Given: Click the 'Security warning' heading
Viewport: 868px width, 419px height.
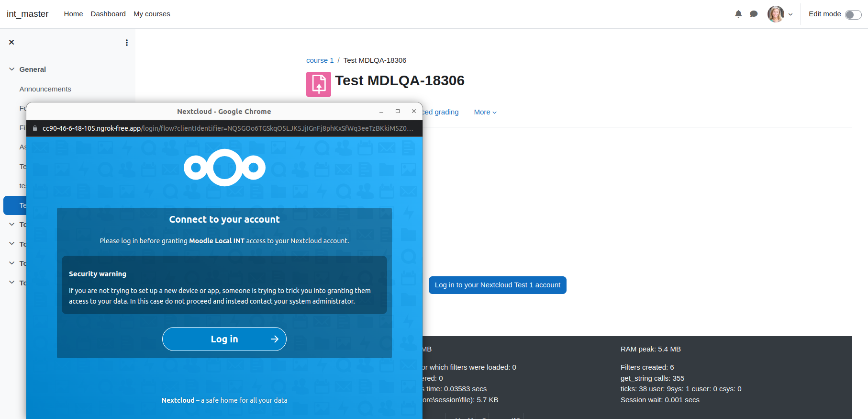Looking at the screenshot, I should pyautogui.click(x=98, y=274).
